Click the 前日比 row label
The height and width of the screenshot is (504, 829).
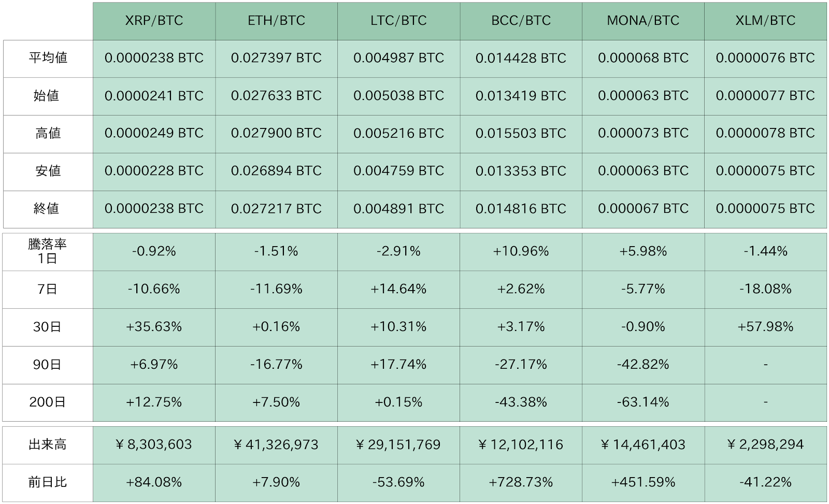(x=48, y=482)
